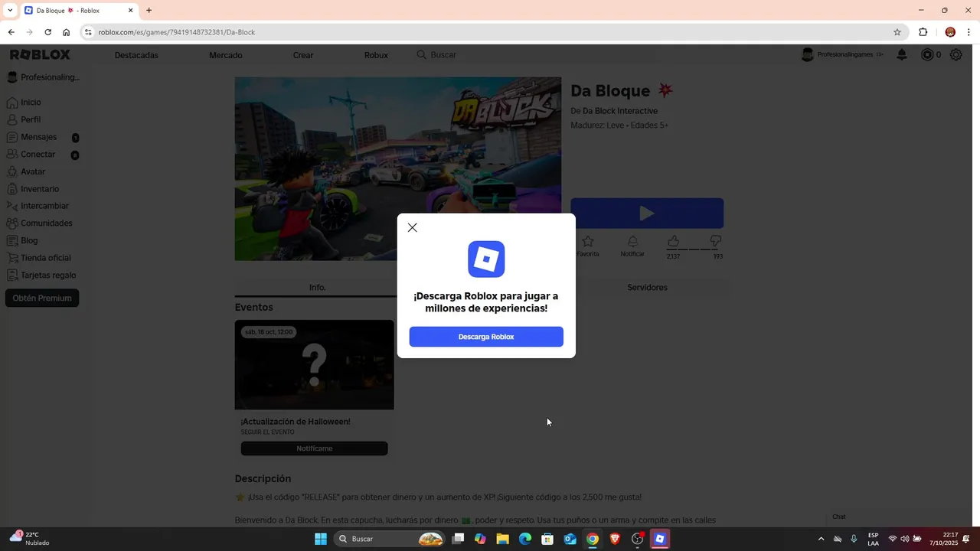980x551 pixels.
Task: Reload the page
Action: (47, 32)
